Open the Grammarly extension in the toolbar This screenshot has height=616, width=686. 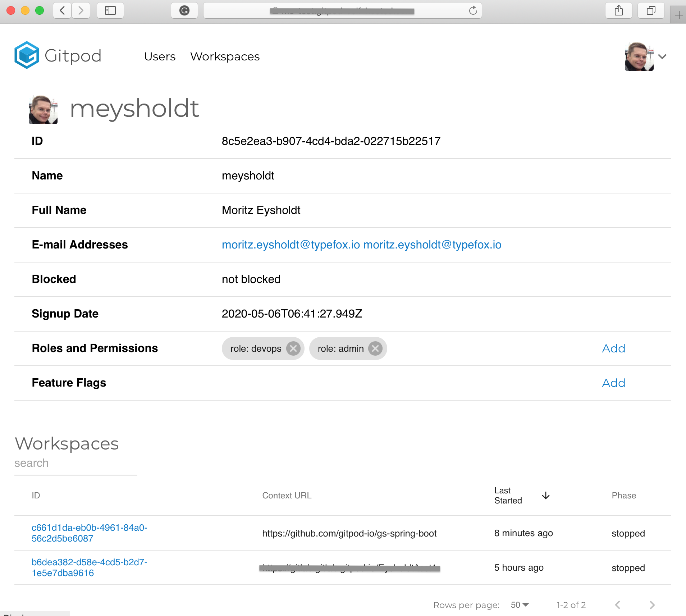click(x=184, y=10)
